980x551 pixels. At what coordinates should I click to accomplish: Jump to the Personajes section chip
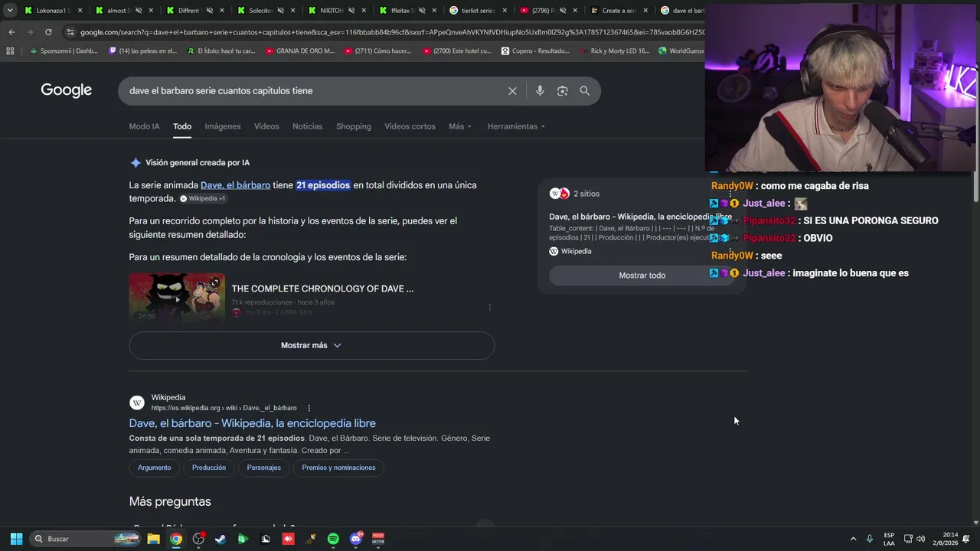(264, 468)
